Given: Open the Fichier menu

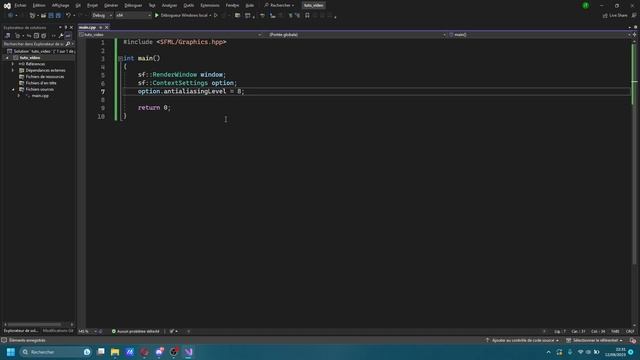Looking at the screenshot, I should coord(20,6).
